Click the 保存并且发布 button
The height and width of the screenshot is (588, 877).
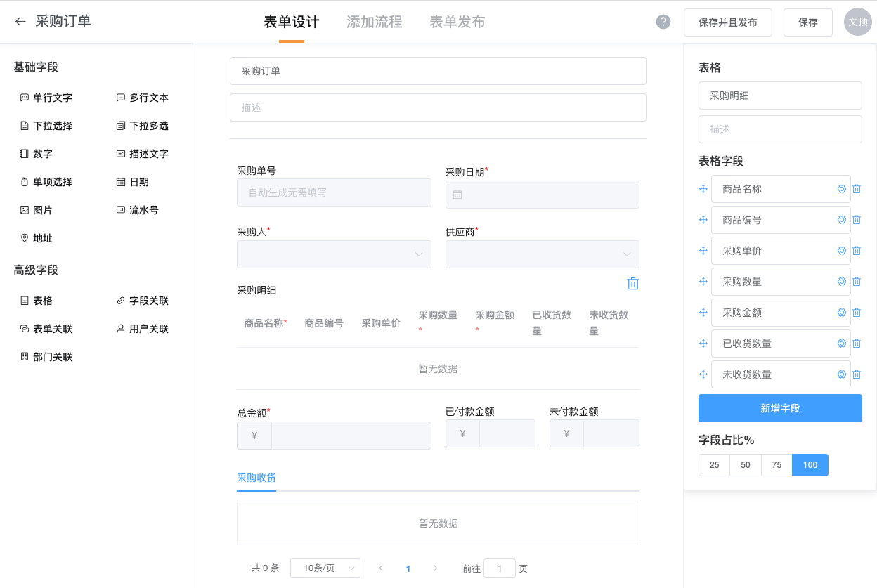pyautogui.click(x=727, y=22)
